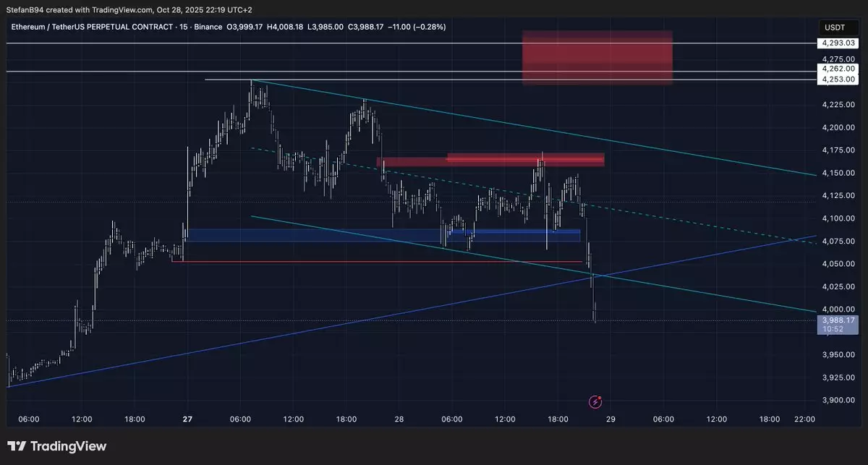Click the lightning bolt event icon
868x465 pixels.
(596, 401)
